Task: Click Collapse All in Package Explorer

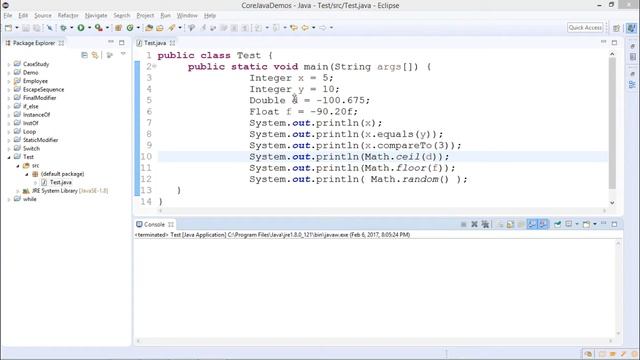Action: click(84, 55)
